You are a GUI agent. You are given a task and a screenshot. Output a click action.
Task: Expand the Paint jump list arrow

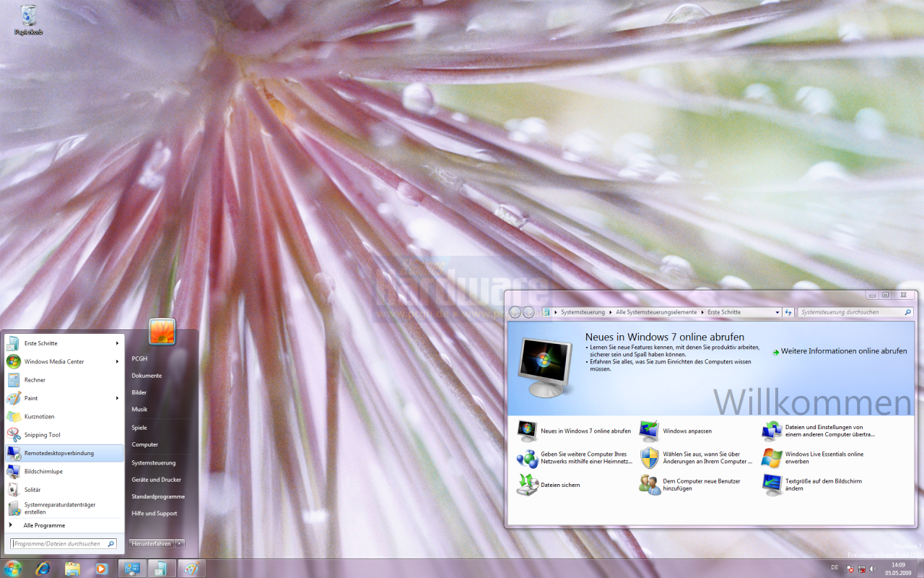(x=117, y=398)
